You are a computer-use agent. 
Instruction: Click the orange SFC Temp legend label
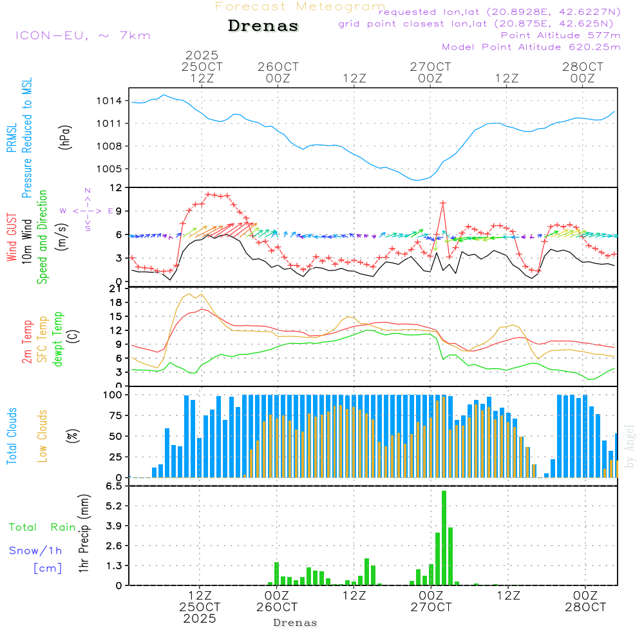(x=43, y=337)
